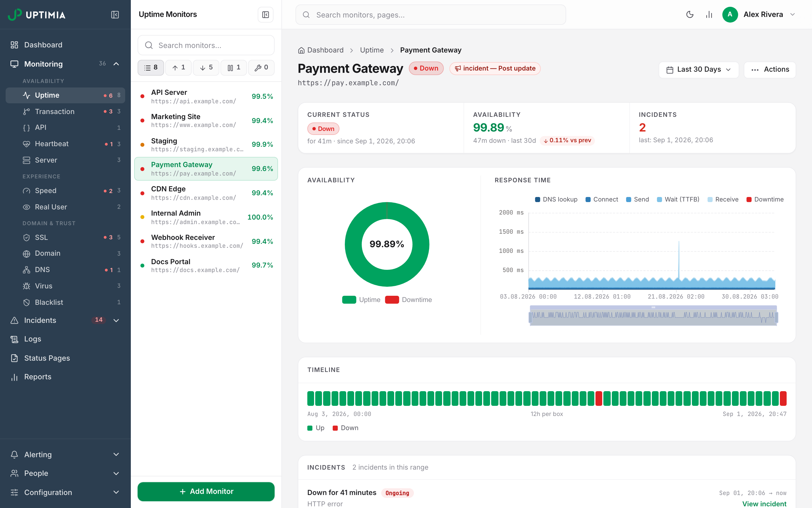Open the Actions menu button
This screenshot has height=508, width=812.
(770, 69)
